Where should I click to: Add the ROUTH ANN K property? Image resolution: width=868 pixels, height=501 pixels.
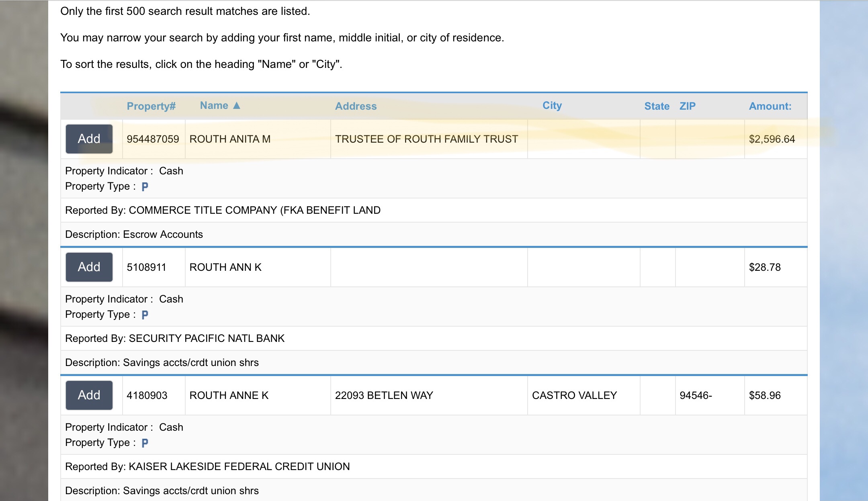pyautogui.click(x=89, y=267)
